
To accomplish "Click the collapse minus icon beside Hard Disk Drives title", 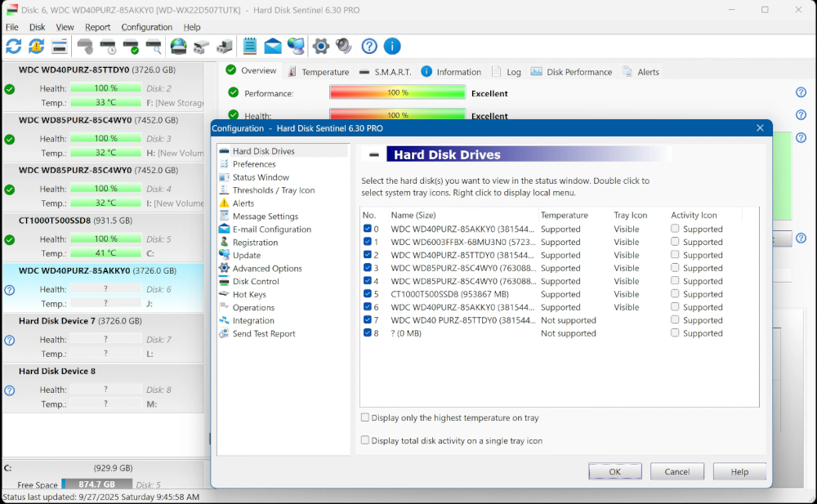I will tap(373, 155).
